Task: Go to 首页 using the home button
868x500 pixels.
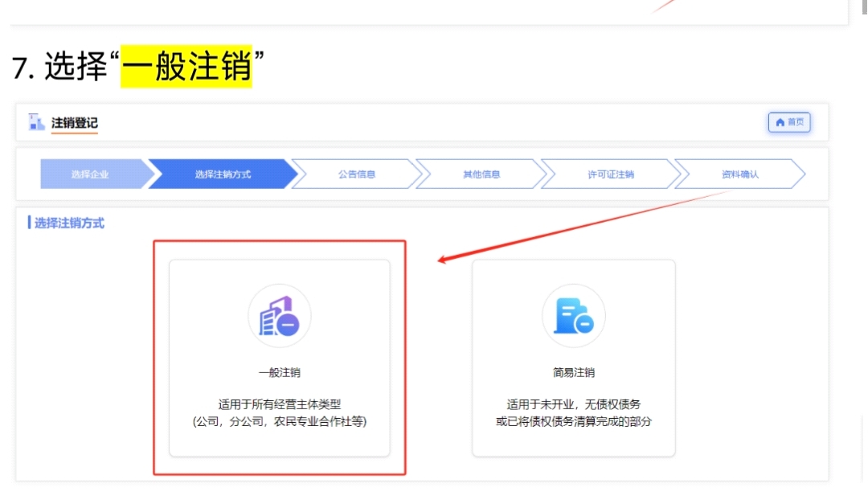Action: 789,122
